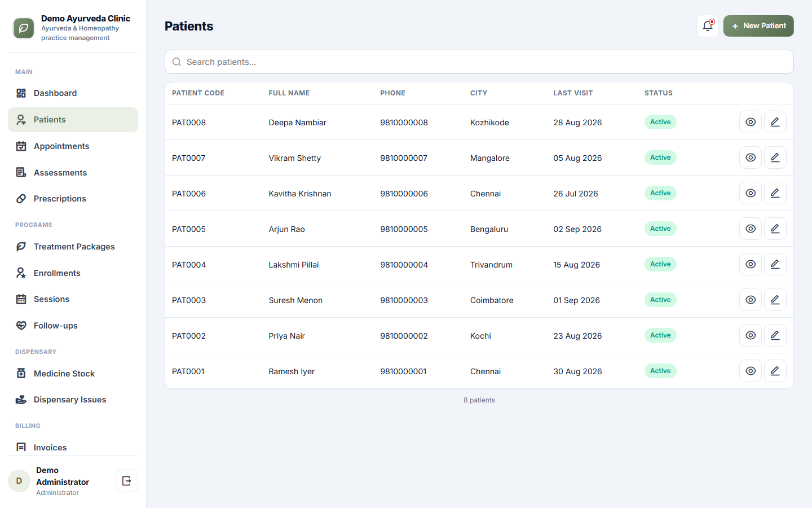Click the PHONE column header
The height and width of the screenshot is (508, 812).
pos(392,93)
